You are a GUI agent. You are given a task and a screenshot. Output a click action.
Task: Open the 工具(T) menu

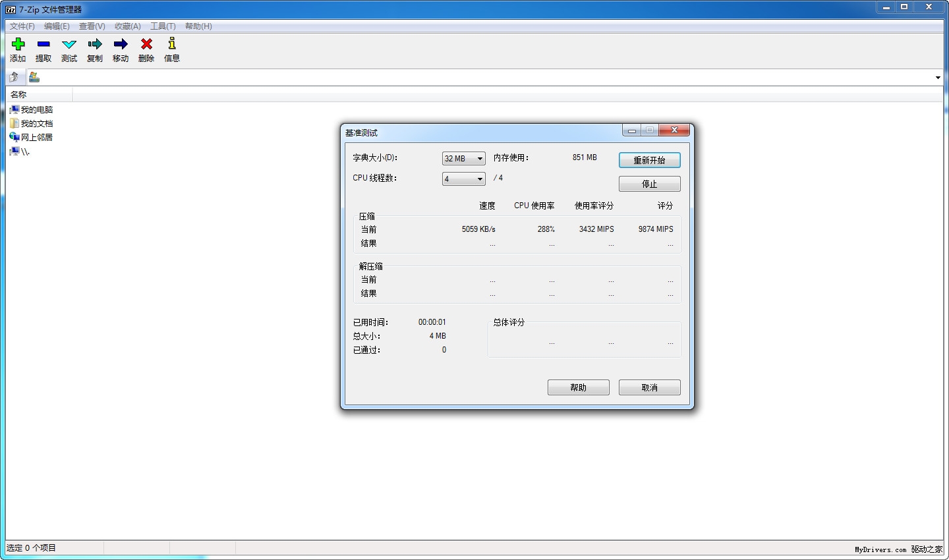pos(163,26)
